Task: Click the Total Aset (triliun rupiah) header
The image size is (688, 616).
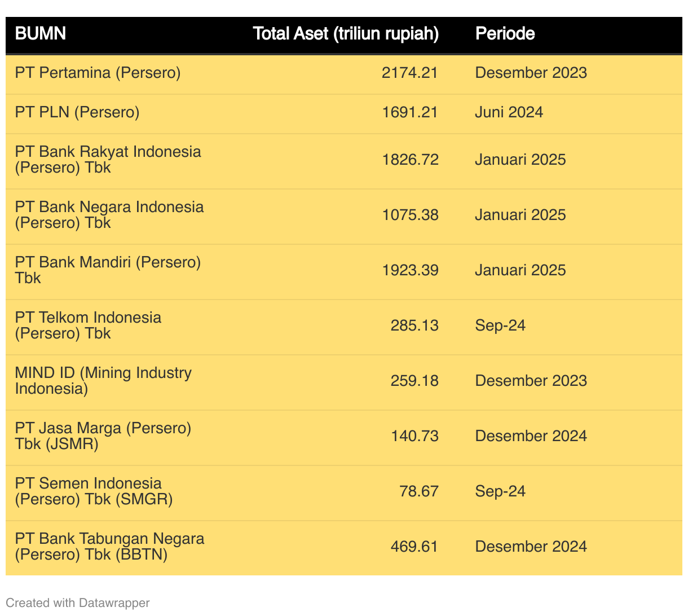Action: [x=346, y=34]
